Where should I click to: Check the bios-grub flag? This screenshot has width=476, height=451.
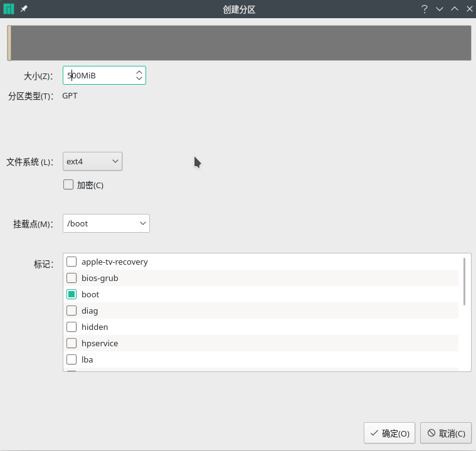pyautogui.click(x=71, y=278)
